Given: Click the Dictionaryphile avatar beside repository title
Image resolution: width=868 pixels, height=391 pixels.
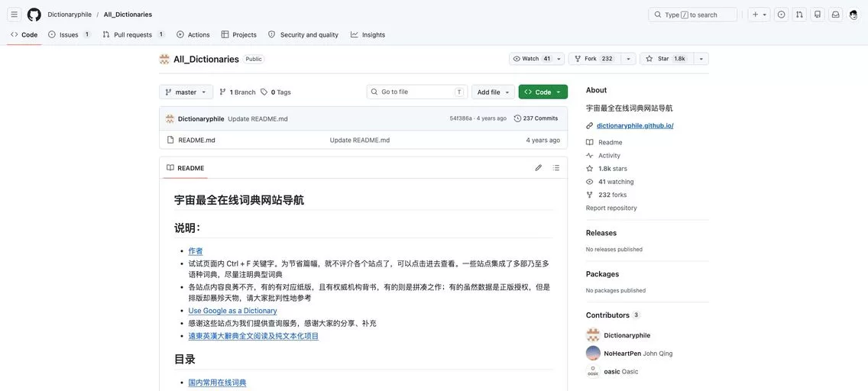Looking at the screenshot, I should click(x=164, y=59).
